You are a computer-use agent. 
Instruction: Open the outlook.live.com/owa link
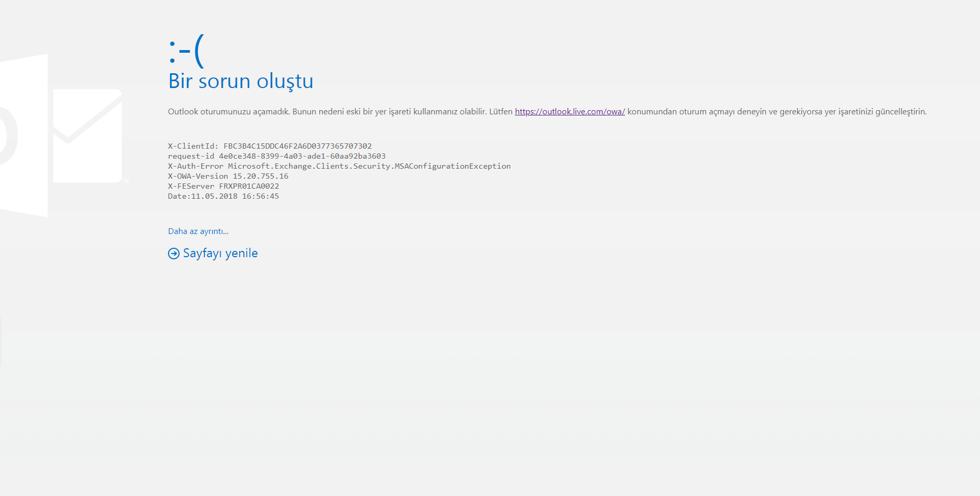pyautogui.click(x=570, y=112)
